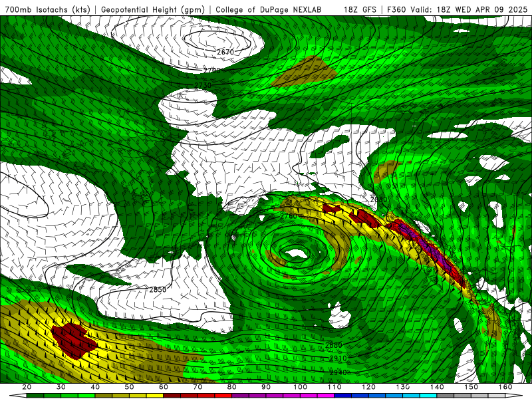Click the 80 kt legend label
The height and width of the screenshot is (399, 532).
tap(232, 387)
